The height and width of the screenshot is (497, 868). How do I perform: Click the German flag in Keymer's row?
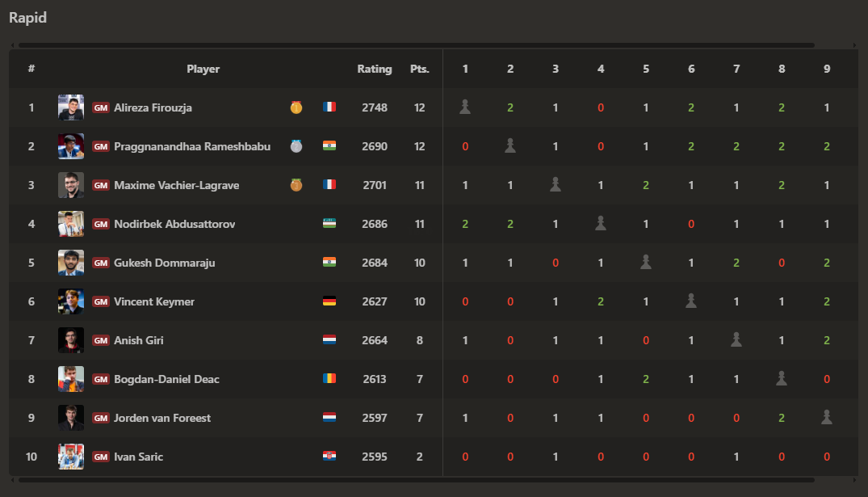(329, 301)
